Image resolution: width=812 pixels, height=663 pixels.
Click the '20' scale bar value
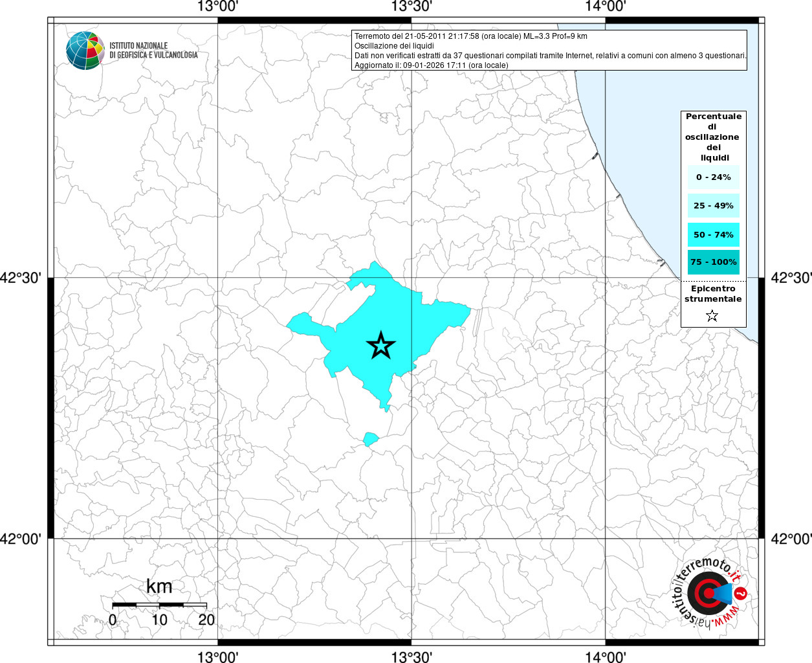206,620
